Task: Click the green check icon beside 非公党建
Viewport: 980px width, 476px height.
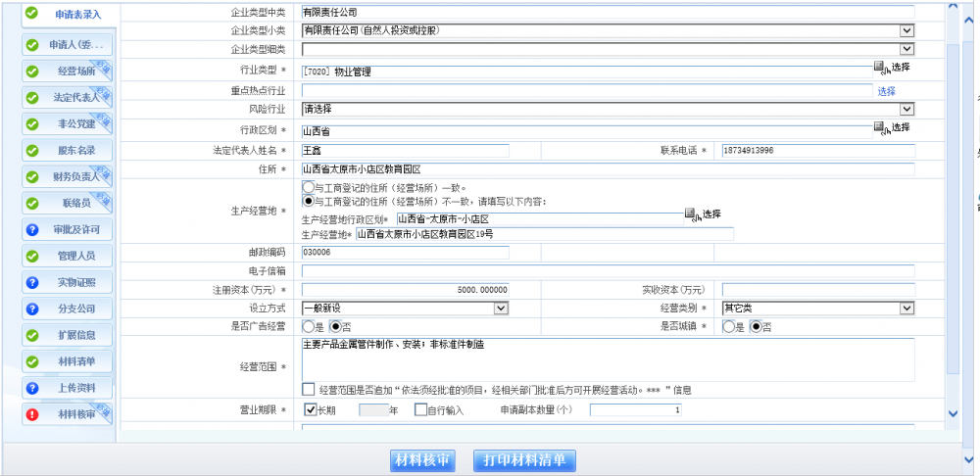Action: point(32,124)
